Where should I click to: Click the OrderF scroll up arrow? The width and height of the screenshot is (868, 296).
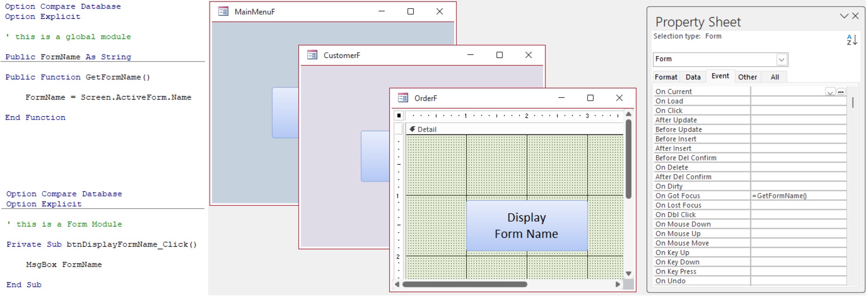pyautogui.click(x=629, y=114)
